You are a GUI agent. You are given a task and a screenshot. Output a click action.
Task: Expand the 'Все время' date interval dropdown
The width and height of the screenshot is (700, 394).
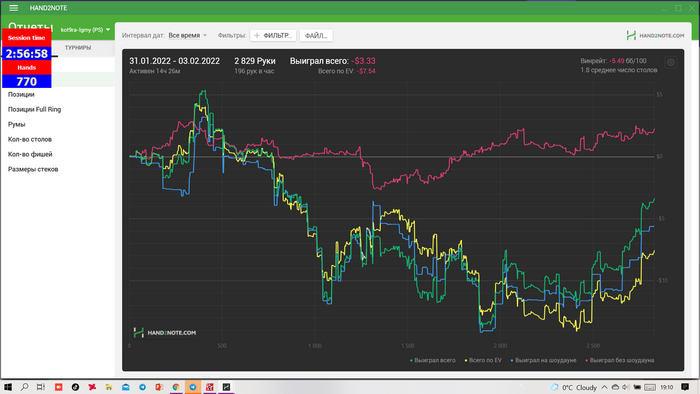coord(188,35)
